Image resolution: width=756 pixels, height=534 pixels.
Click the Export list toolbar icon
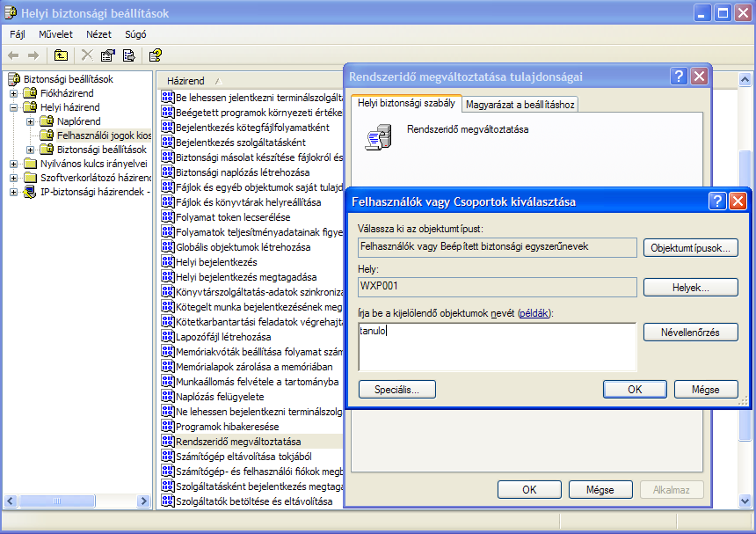pos(128,55)
